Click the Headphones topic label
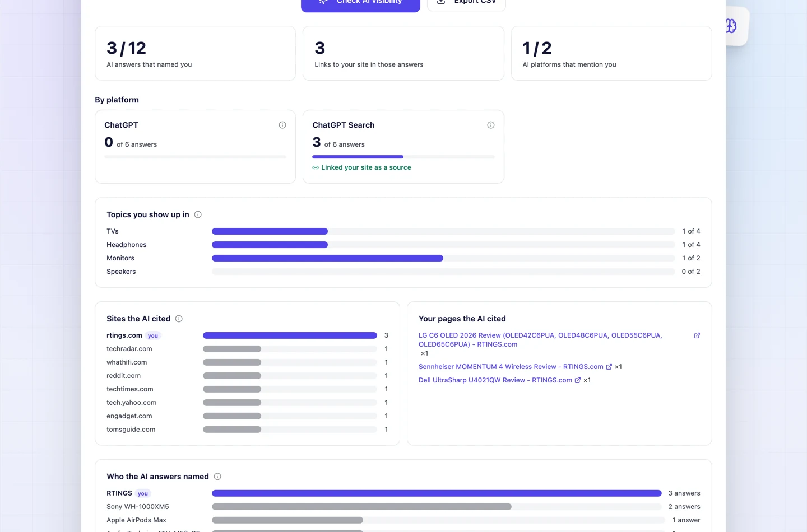Screen dimensions: 807x532 [x=127, y=245]
